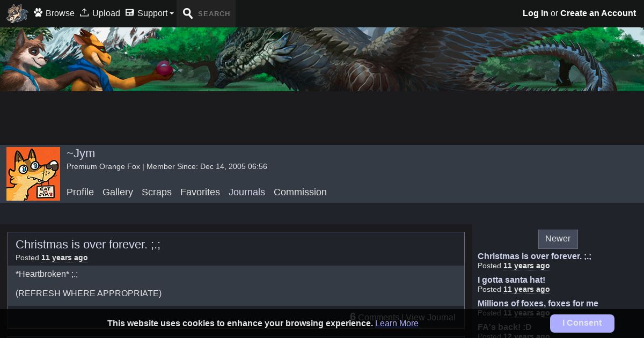Click the Upload menu label
644x338 pixels.
[106, 13]
